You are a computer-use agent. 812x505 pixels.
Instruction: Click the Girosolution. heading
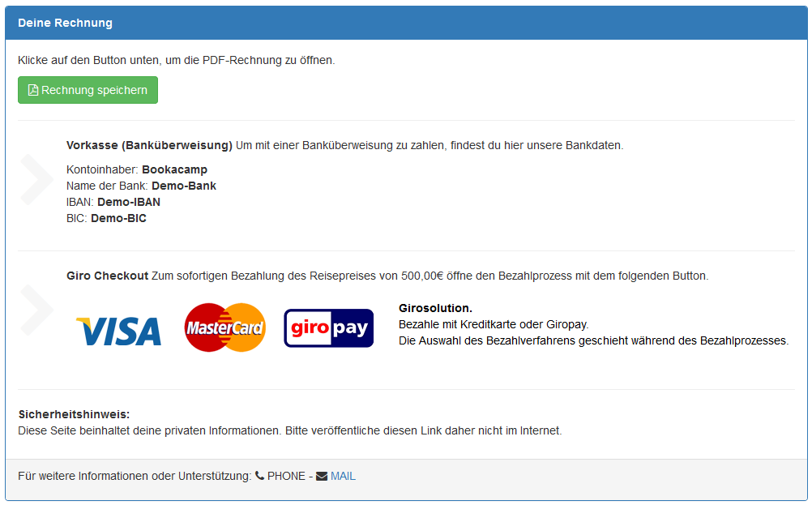click(x=435, y=308)
